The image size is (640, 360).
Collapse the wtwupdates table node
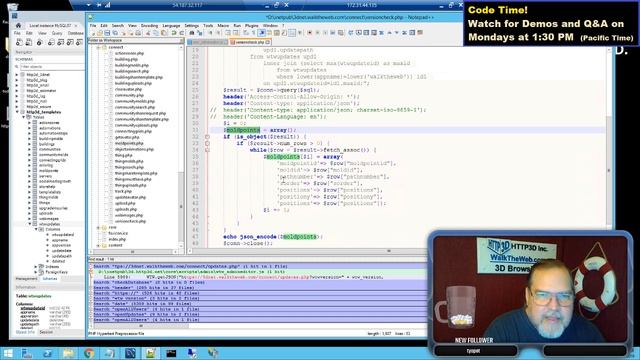[29, 224]
